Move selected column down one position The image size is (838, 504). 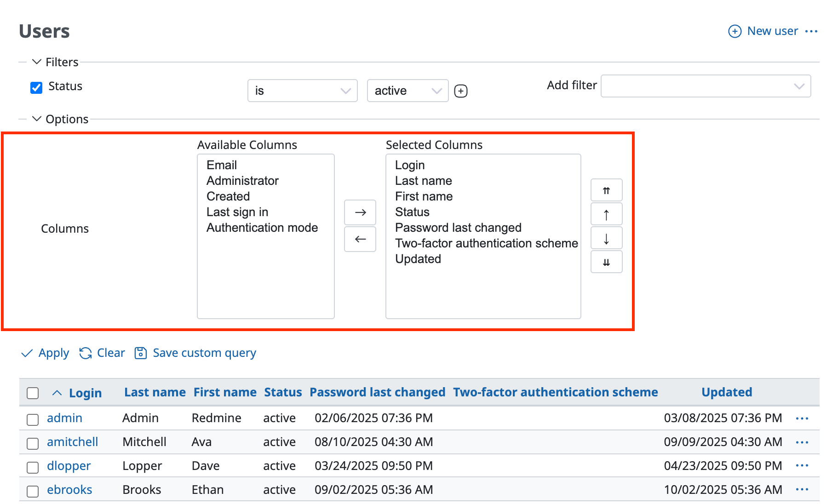606,238
